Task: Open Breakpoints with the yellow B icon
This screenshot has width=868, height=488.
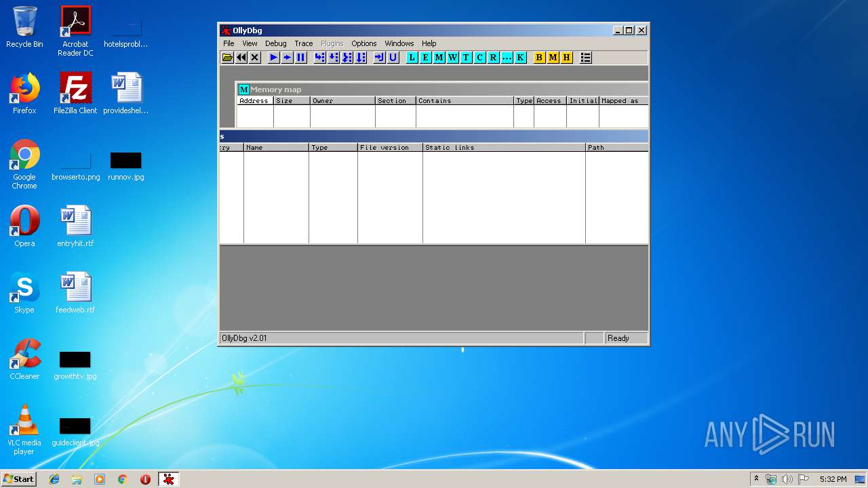Action: click(540, 58)
